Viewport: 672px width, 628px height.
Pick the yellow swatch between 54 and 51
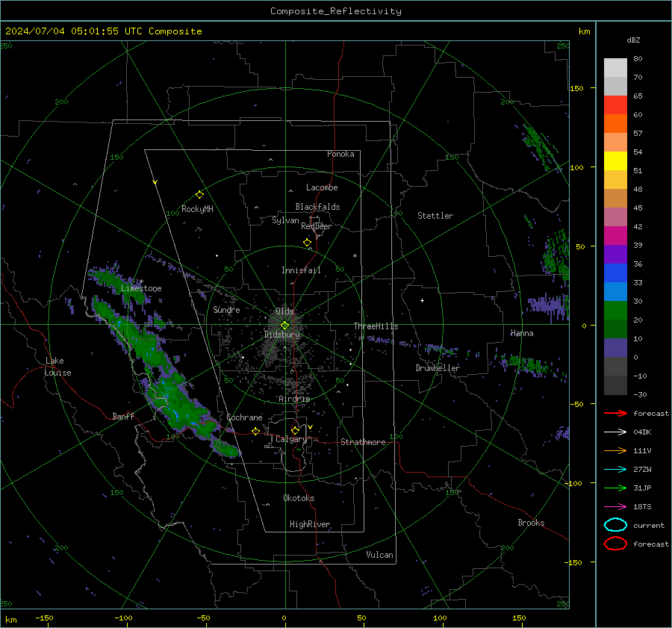[615, 161]
